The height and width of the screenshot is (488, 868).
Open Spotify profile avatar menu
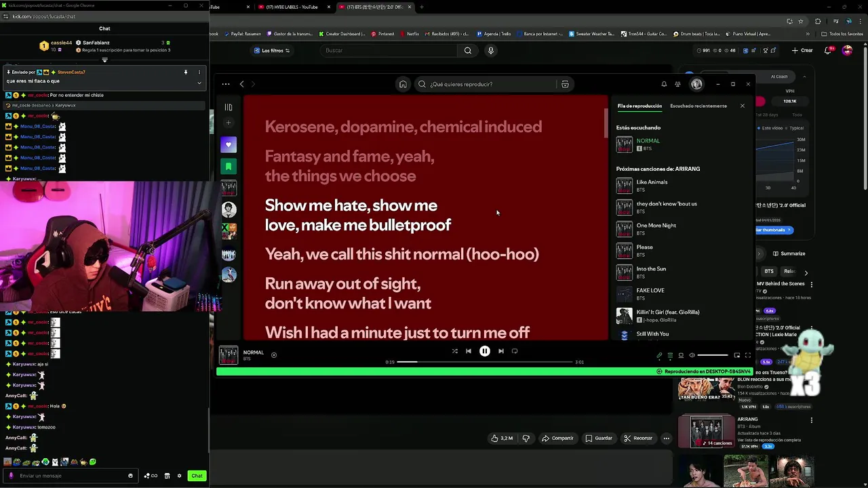click(696, 84)
